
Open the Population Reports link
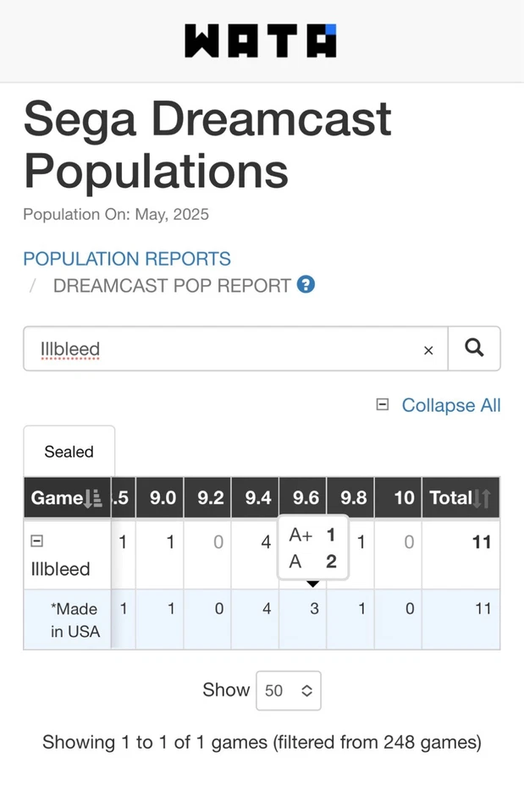click(127, 259)
